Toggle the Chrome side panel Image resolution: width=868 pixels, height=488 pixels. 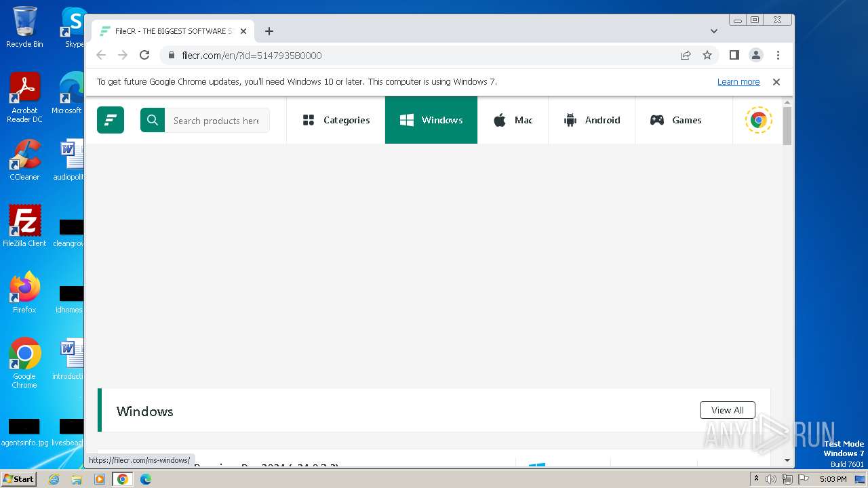734,55
